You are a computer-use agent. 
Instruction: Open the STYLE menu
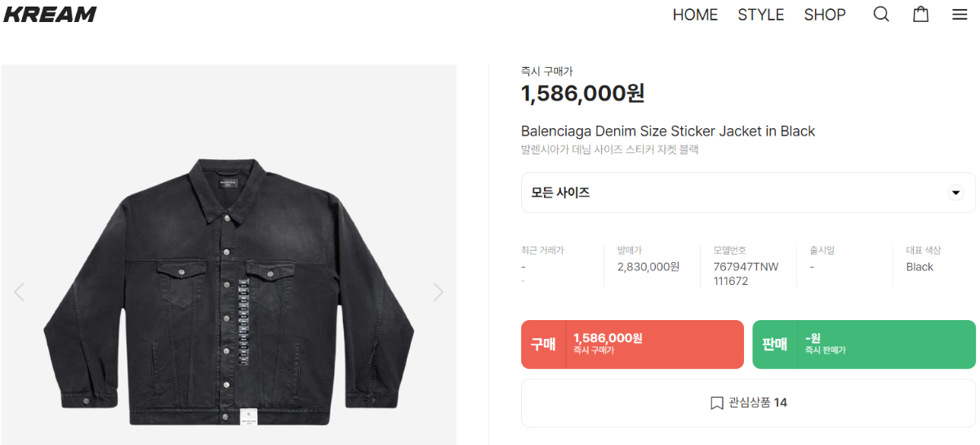tap(760, 15)
